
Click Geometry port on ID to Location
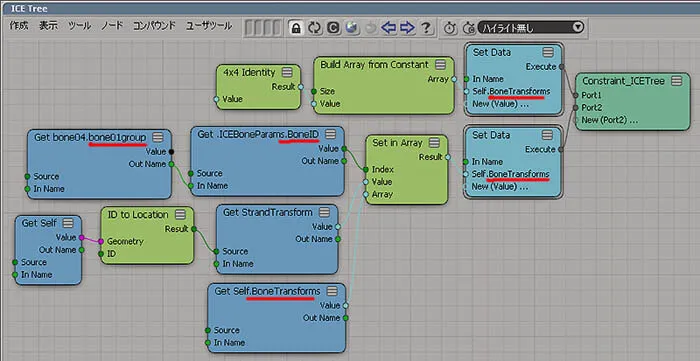101,241
